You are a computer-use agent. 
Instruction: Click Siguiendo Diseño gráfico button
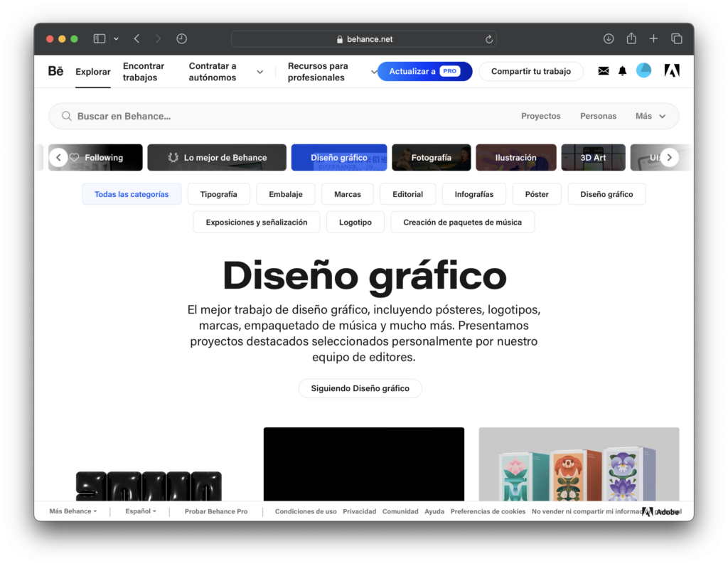click(x=360, y=388)
